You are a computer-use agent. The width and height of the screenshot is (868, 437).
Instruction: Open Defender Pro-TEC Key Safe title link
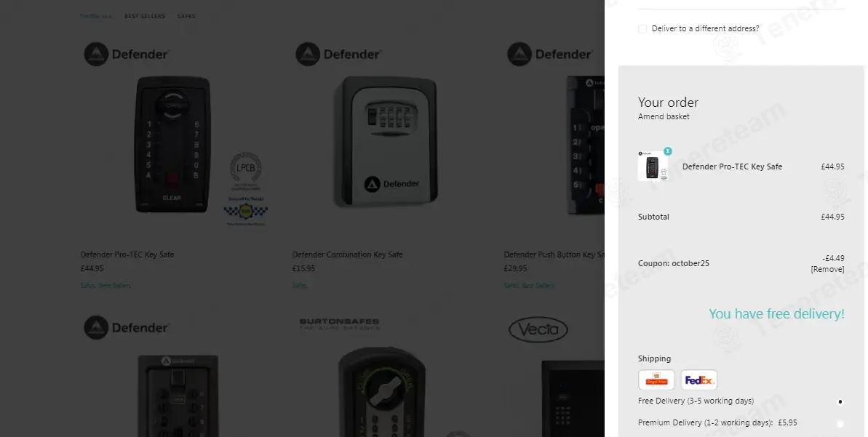pos(127,254)
